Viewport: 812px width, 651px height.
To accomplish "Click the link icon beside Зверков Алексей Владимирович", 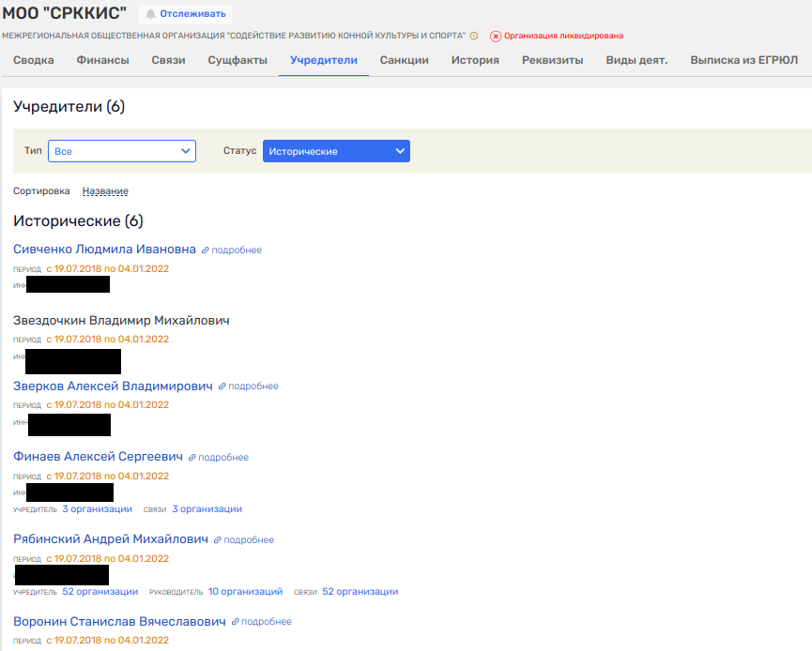I will [x=222, y=386].
